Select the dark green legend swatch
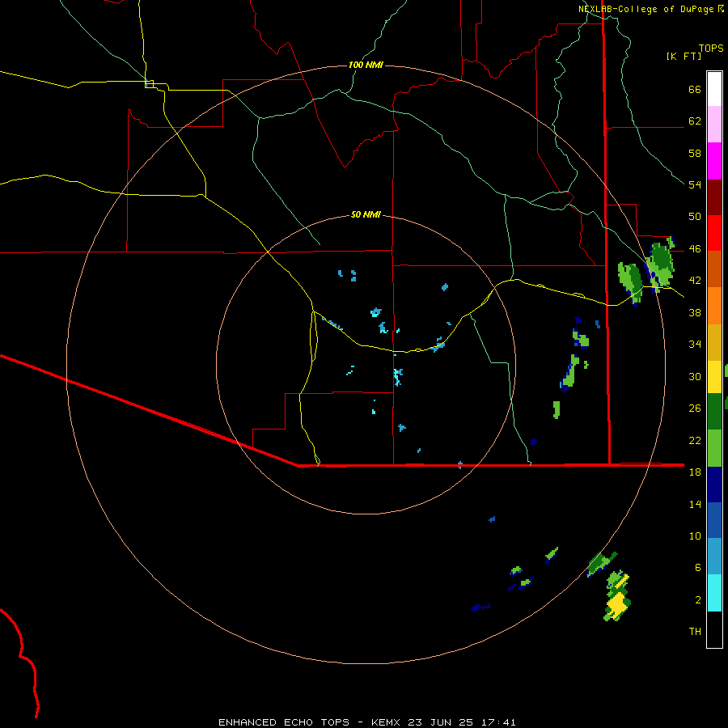The image size is (728, 728). [714, 412]
